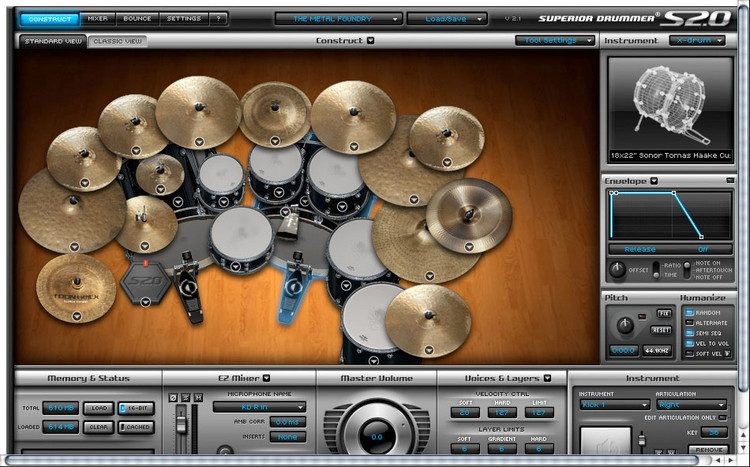Open the Settings tab
This screenshot has width=750, height=467.
click(x=184, y=19)
